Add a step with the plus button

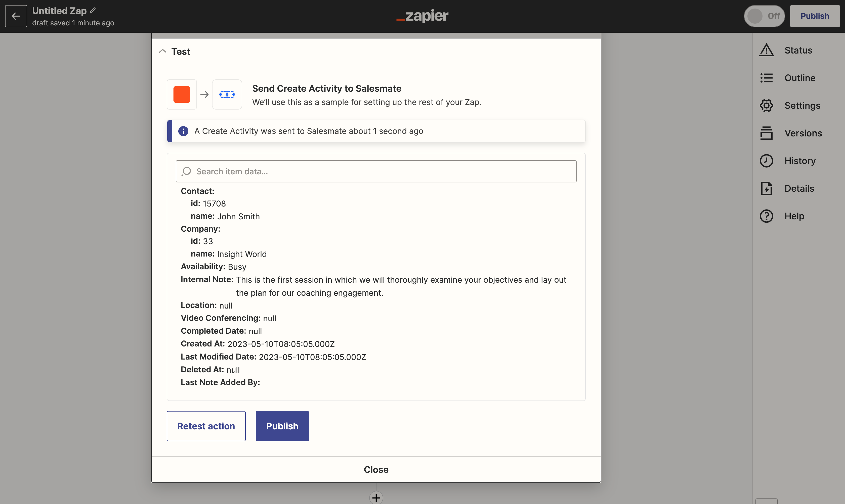tap(376, 498)
